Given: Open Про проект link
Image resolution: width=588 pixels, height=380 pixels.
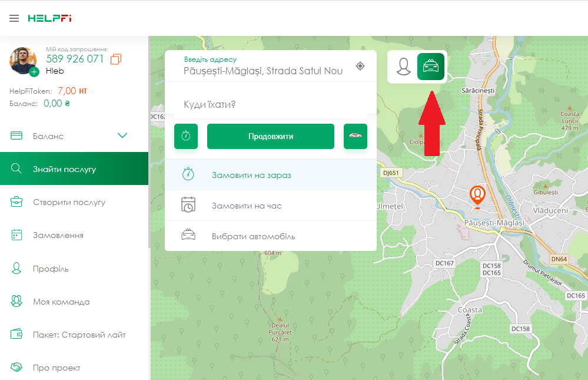Looking at the screenshot, I should [57, 368].
